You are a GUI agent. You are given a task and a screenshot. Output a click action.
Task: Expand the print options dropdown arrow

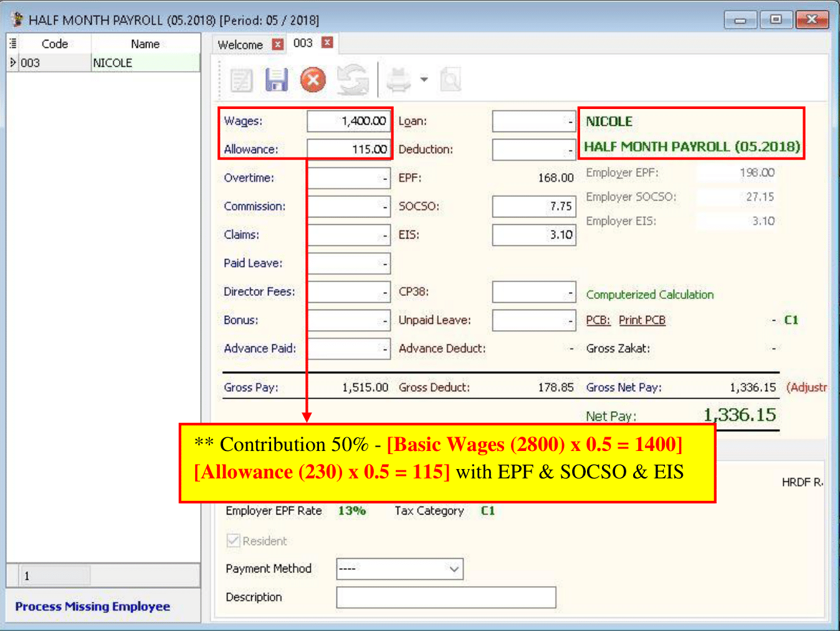pos(424,80)
